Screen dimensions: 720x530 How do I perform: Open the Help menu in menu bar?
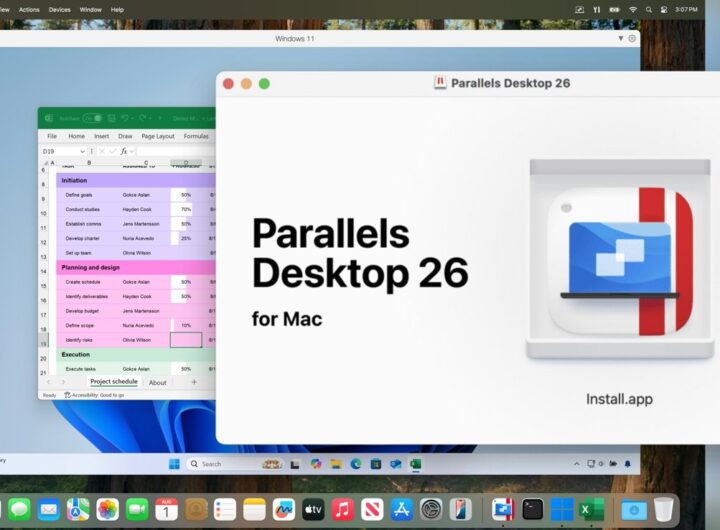pyautogui.click(x=117, y=9)
